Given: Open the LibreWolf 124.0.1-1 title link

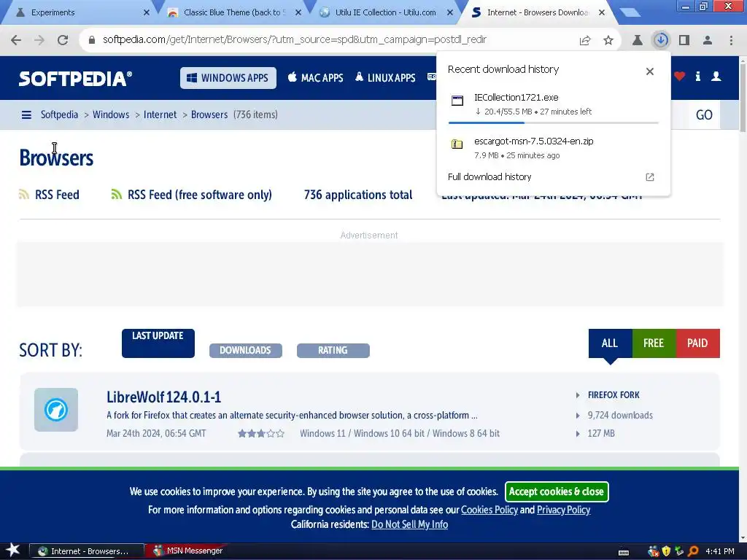Looking at the screenshot, I should tap(164, 397).
